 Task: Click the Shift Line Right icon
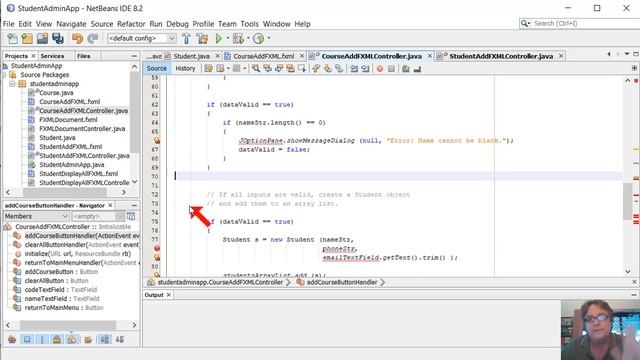tap(365, 69)
